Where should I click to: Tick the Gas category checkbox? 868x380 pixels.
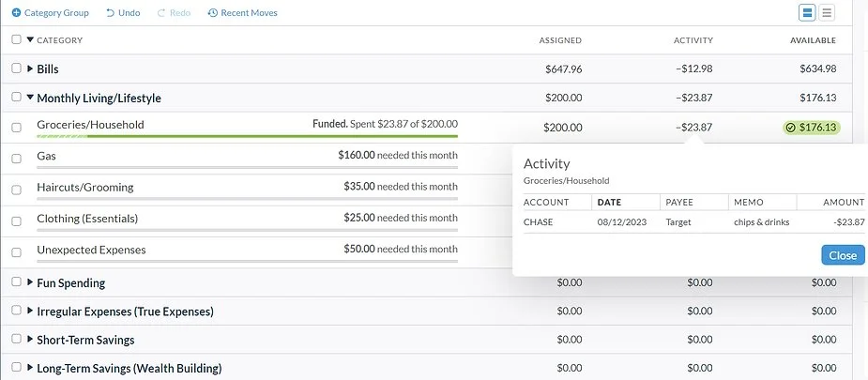click(x=16, y=158)
